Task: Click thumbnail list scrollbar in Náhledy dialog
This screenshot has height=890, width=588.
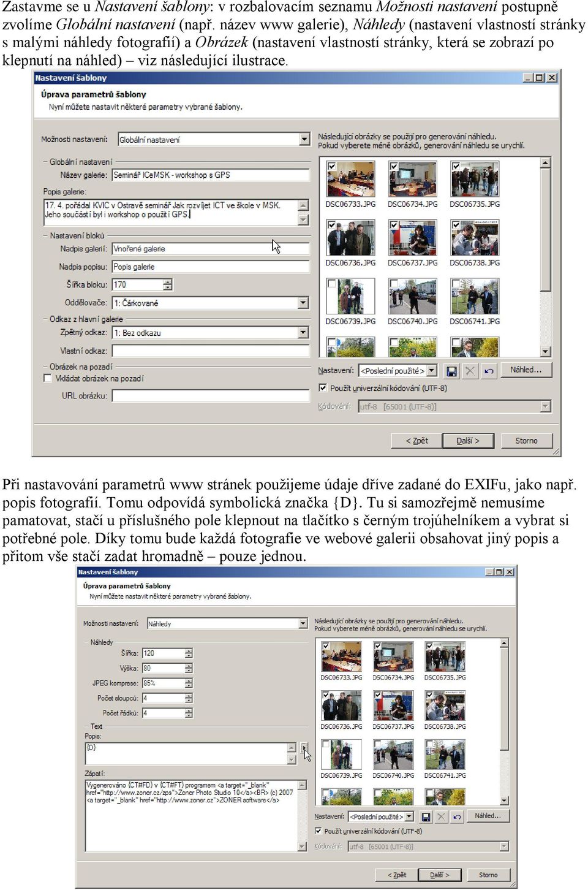Action: pyautogui.click(x=504, y=721)
